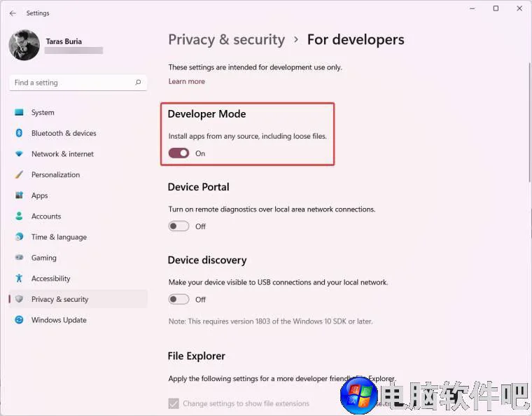This screenshot has width=532, height=416.
Task: Click the Windows 10 SDK note text
Action: [x=270, y=321]
